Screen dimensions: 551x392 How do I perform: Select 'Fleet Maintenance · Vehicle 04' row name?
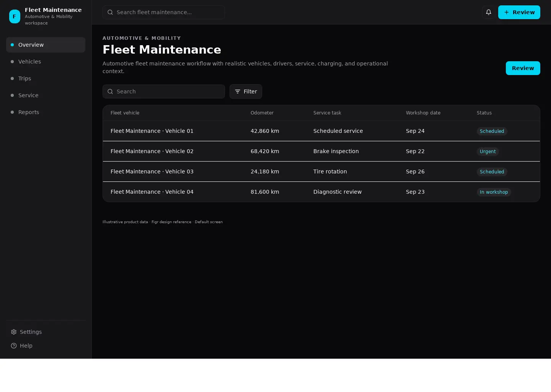click(152, 192)
